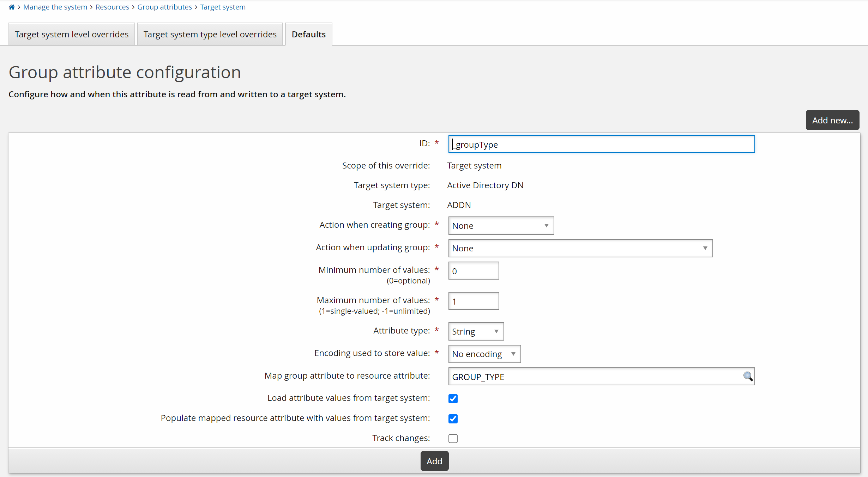The height and width of the screenshot is (477, 868).
Task: Open Target system type level overrides tab
Action: coord(210,35)
